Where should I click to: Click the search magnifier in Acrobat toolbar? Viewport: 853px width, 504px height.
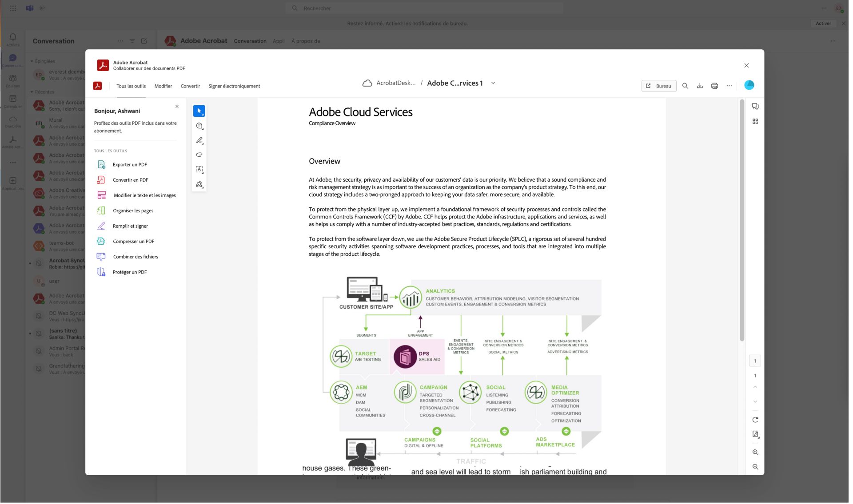[685, 86]
